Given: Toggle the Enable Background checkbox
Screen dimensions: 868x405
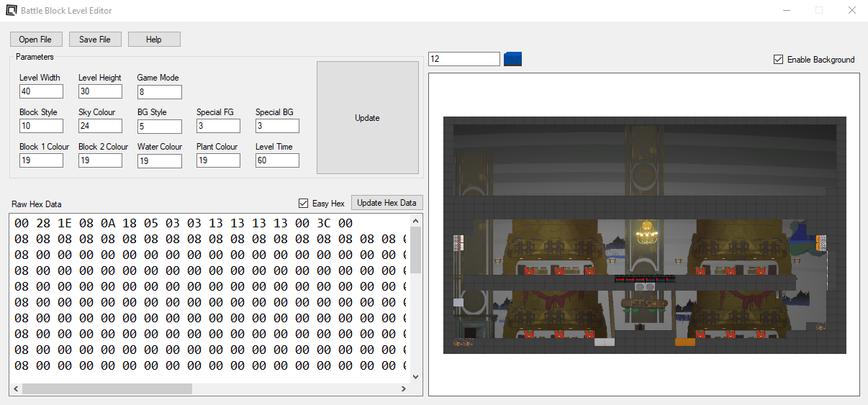Looking at the screenshot, I should tap(778, 60).
